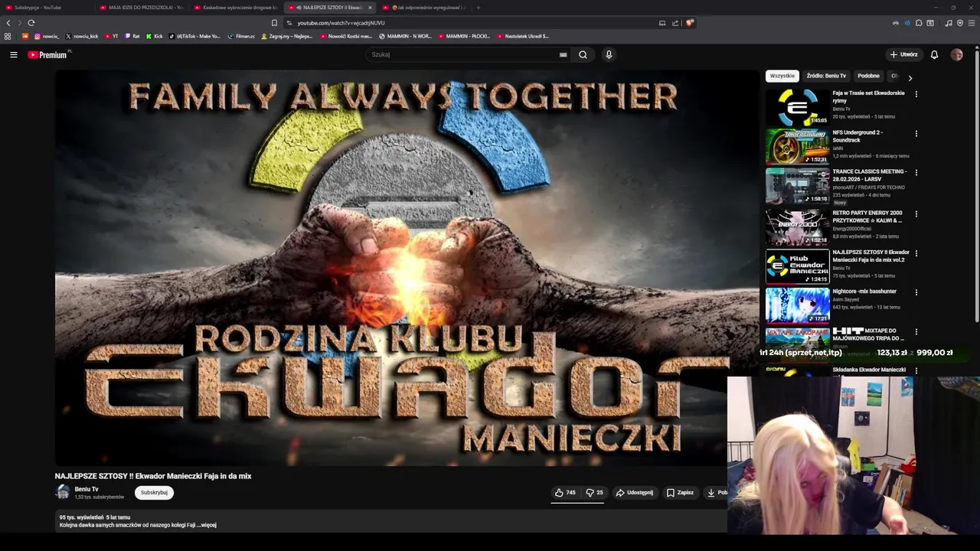980x551 pixels.
Task: Open the YouTube guide hamburger menu
Action: (13, 54)
